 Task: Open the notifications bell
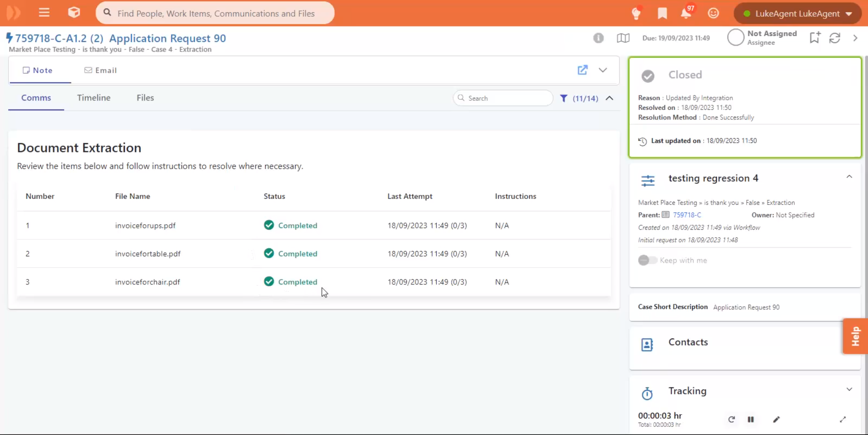coord(686,14)
